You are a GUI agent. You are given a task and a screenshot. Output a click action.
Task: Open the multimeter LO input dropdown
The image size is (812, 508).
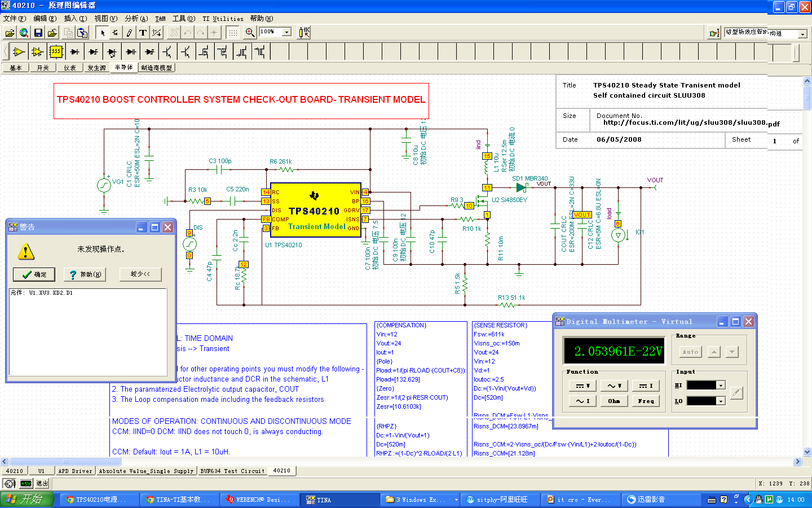click(x=721, y=401)
